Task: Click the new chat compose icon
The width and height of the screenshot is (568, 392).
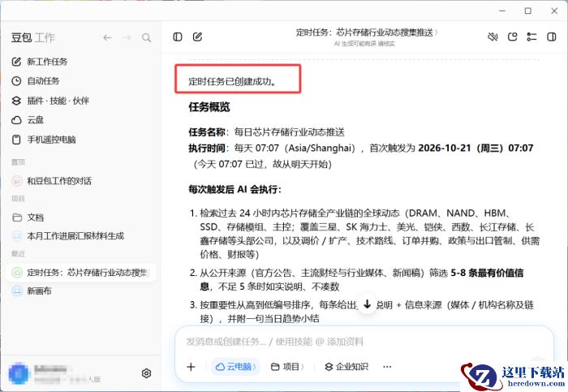Action: coord(197,37)
